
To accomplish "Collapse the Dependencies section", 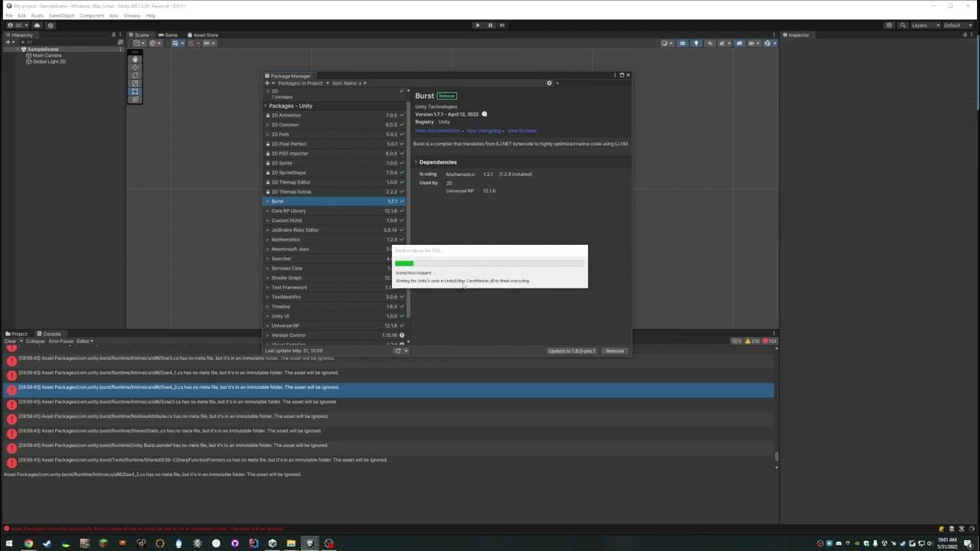I will point(416,162).
